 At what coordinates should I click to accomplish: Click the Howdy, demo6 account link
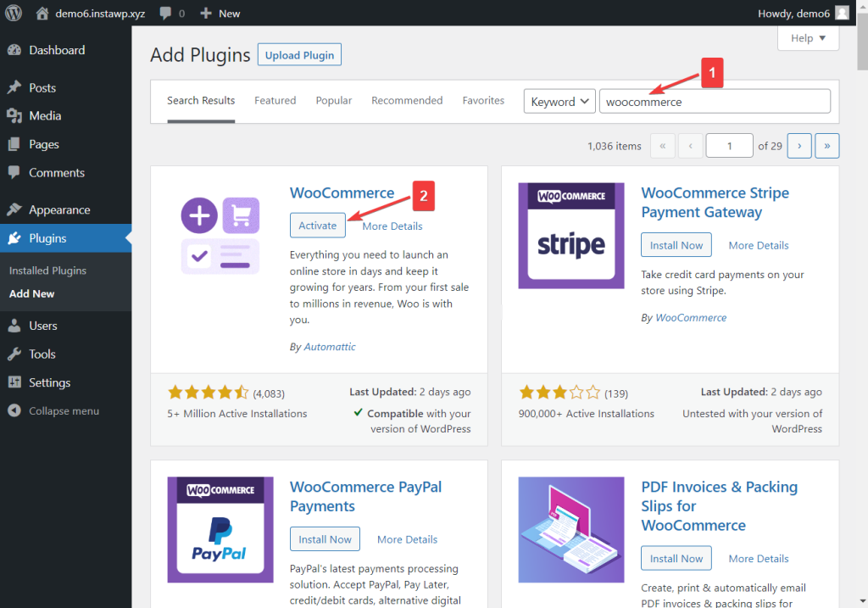coord(793,14)
